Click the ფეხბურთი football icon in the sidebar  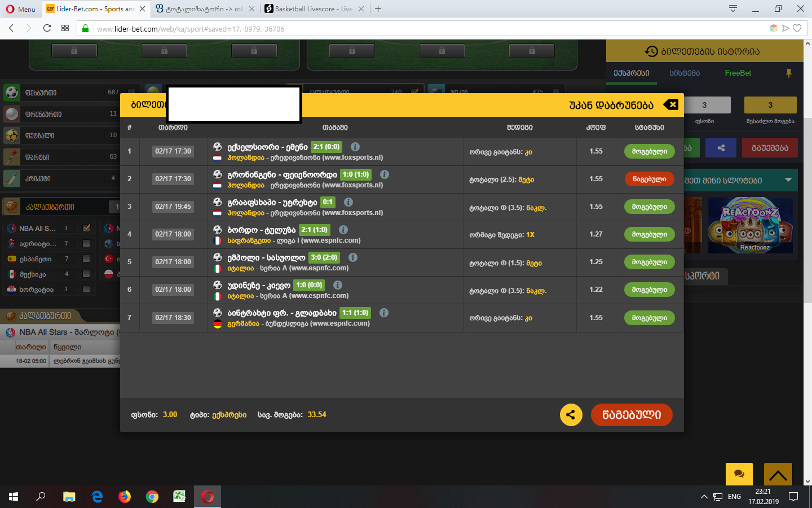11,93
